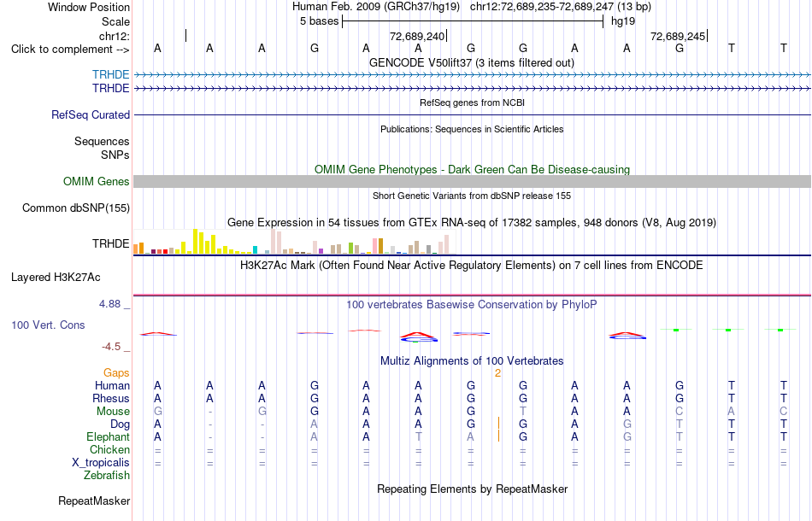Click the Chicken species label
Image resolution: width=812 pixels, height=521 pixels.
[x=109, y=449]
